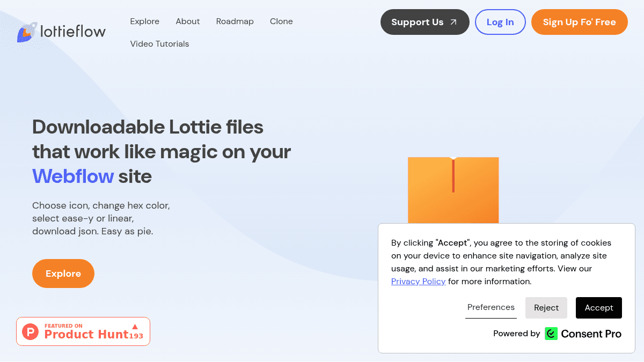Screen dimensions: 644x362
Task: Click the arrow icon in Support Us
Action: click(453, 22)
